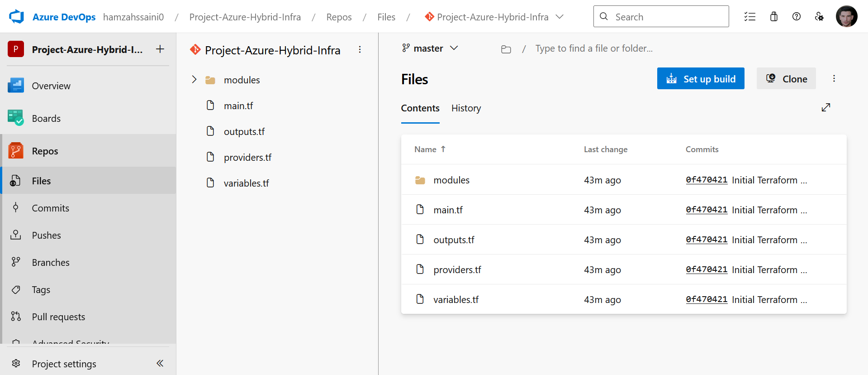868x375 pixels.
Task: Open Project settings
Action: (x=64, y=364)
